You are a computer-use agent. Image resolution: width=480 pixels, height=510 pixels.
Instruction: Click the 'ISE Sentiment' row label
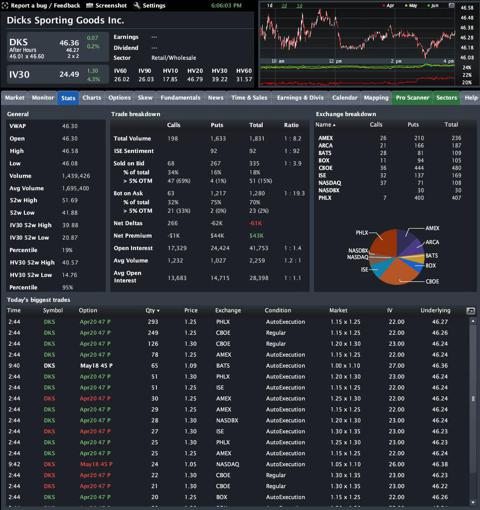pyautogui.click(x=134, y=151)
